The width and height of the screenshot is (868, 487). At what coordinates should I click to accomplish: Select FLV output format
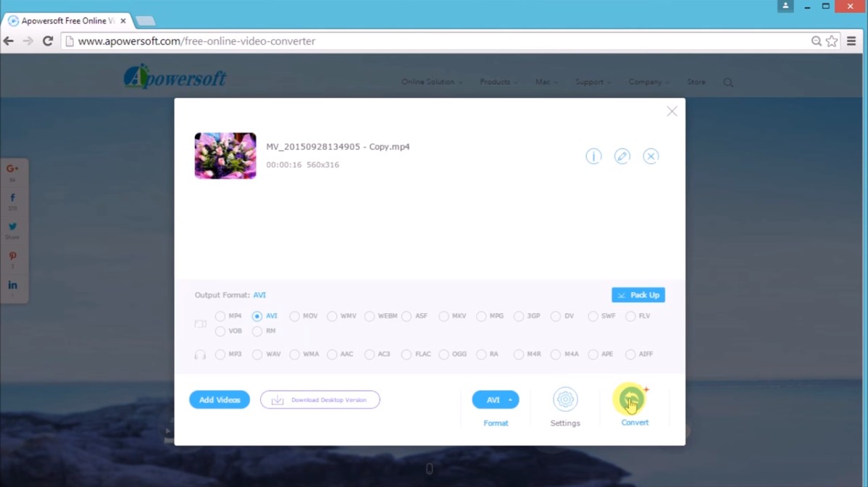[630, 316]
